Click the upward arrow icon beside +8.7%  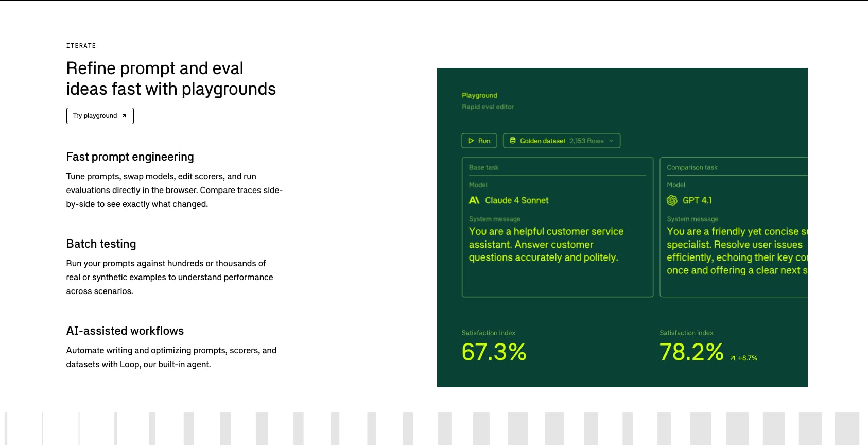(x=733, y=358)
